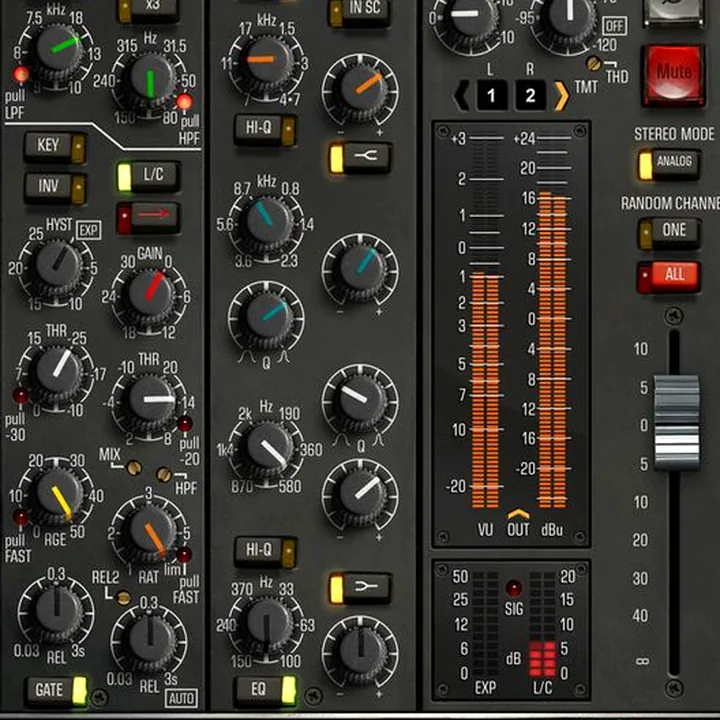Click the VU output meter bars

click(485, 390)
